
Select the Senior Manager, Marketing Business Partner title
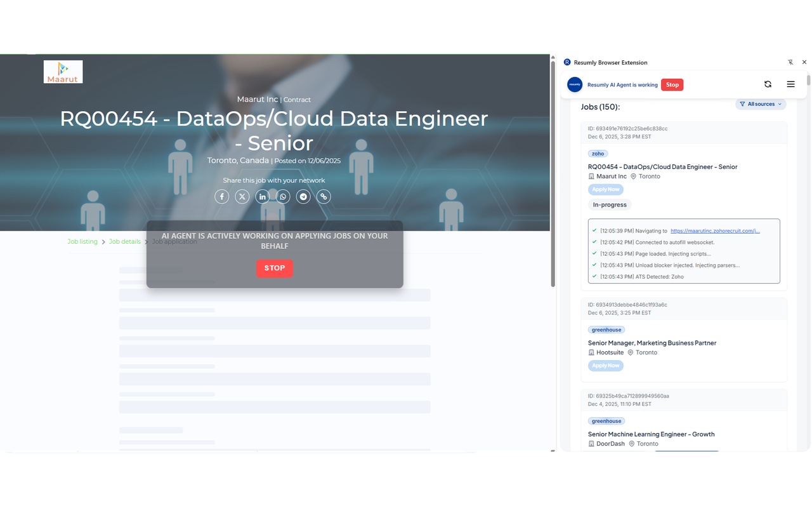pos(652,343)
